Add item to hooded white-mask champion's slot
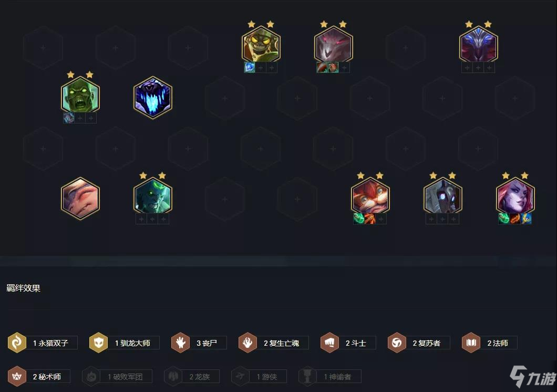Screen dimensions: 557x392 [x=431, y=219]
